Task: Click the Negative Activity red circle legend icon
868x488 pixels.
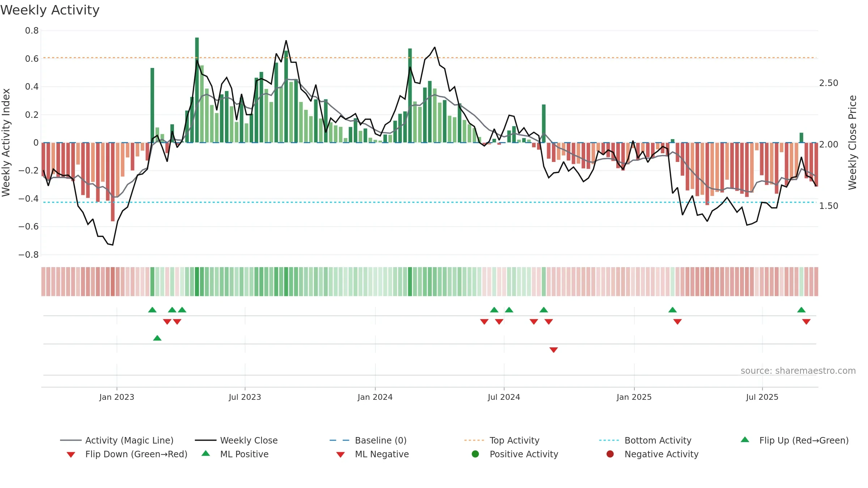Action: (x=610, y=454)
